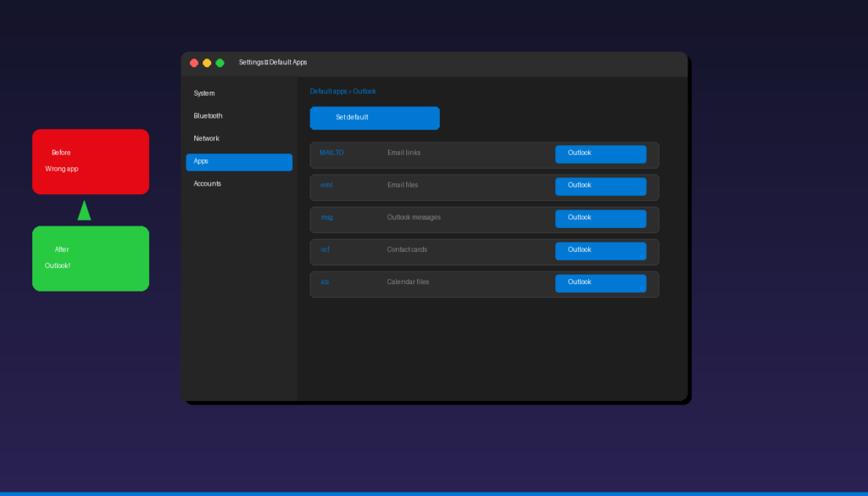Open the Outlook breadcrumb link
Viewport: 868px width, 496px height.
[364, 91]
